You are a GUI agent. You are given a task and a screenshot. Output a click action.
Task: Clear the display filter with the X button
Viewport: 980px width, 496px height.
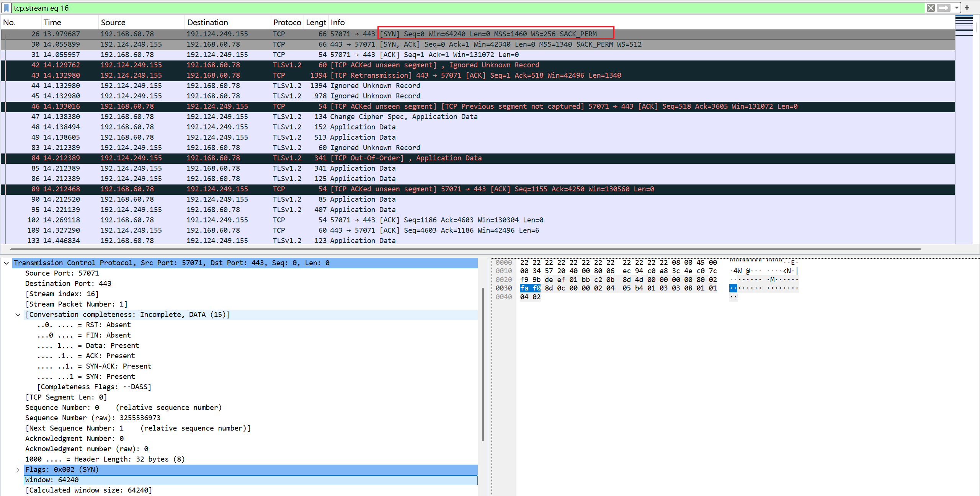coord(931,8)
